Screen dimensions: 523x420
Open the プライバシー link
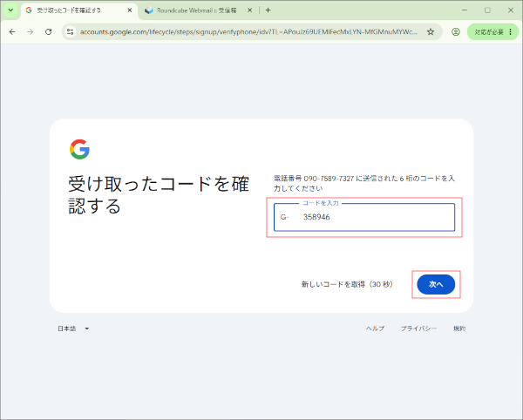click(418, 329)
